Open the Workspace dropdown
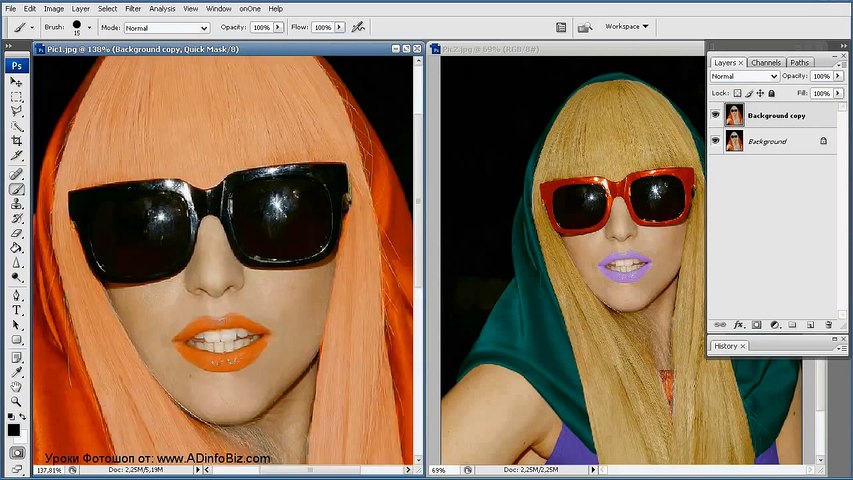The height and width of the screenshot is (480, 853). tap(627, 26)
